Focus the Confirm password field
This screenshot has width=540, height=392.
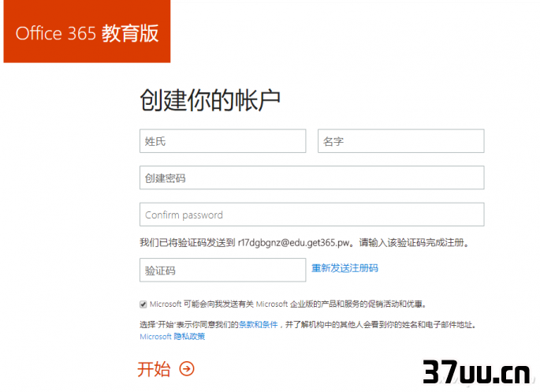pyautogui.click(x=311, y=215)
